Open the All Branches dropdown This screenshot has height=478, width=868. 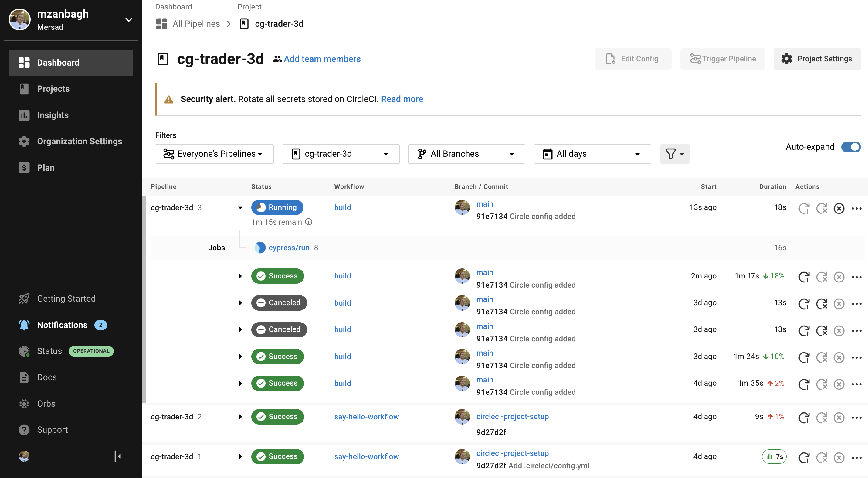(x=466, y=154)
